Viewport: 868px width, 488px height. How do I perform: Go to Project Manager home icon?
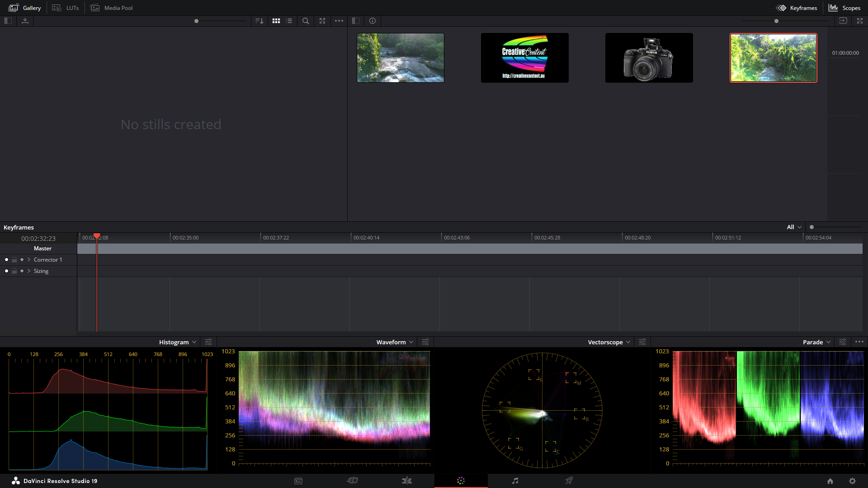pos(830,481)
